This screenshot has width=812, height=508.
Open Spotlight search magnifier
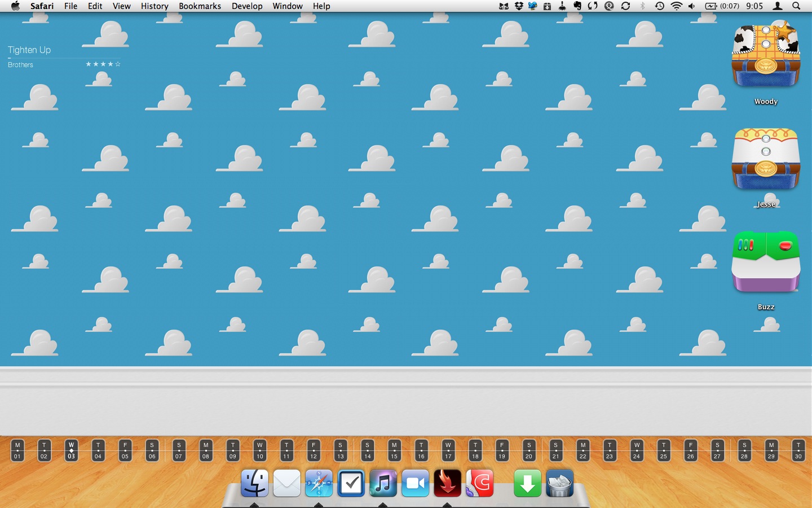[x=796, y=6]
